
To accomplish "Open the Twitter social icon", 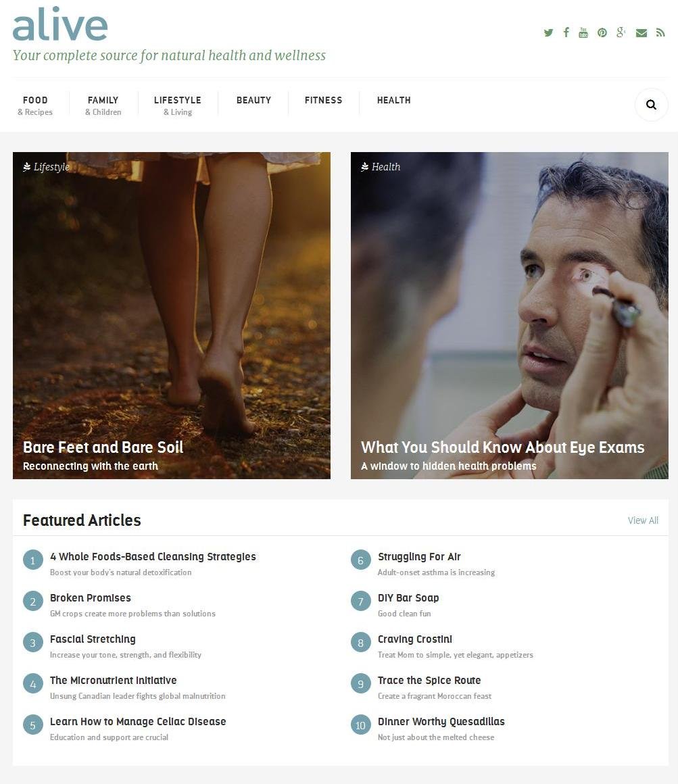I will [548, 33].
